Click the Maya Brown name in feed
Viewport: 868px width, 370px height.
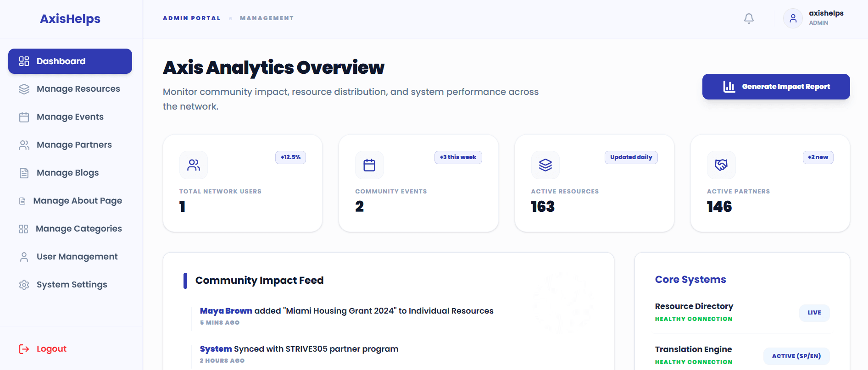(x=226, y=311)
